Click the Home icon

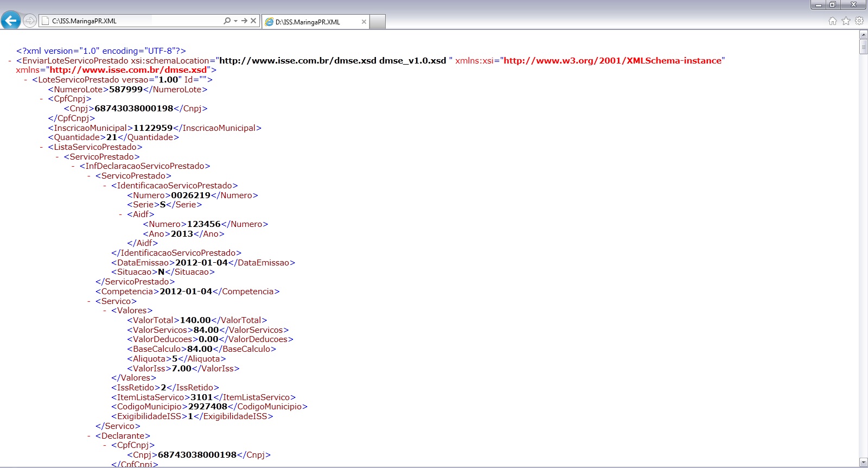pyautogui.click(x=833, y=21)
